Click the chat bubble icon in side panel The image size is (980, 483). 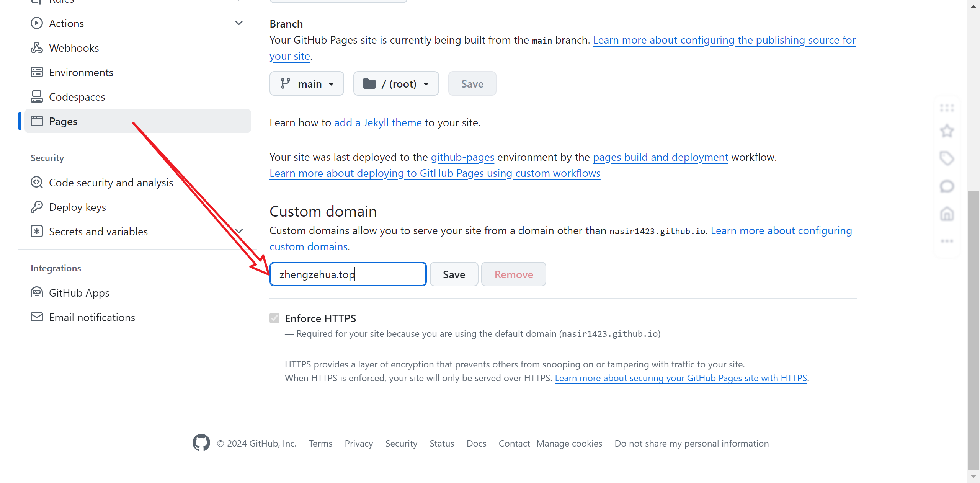point(947,186)
